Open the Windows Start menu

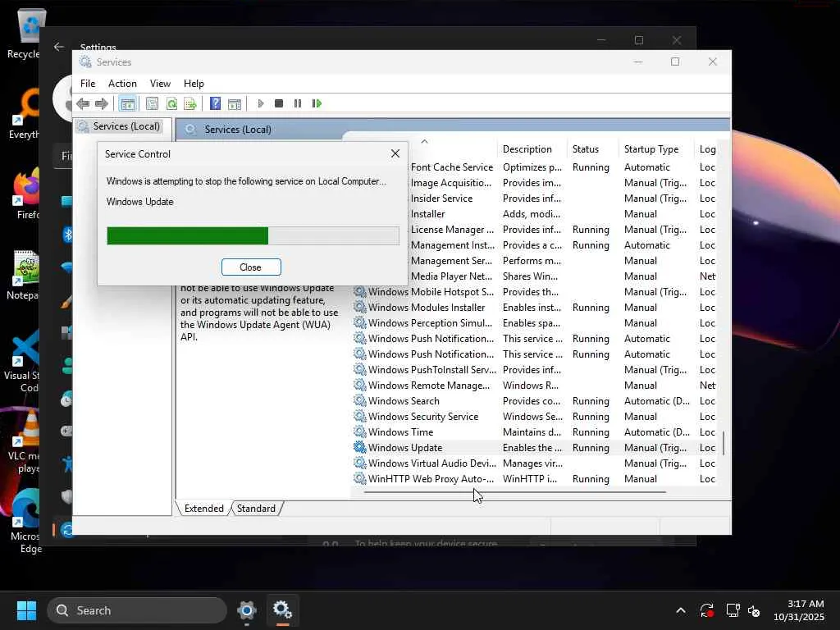tap(26, 610)
